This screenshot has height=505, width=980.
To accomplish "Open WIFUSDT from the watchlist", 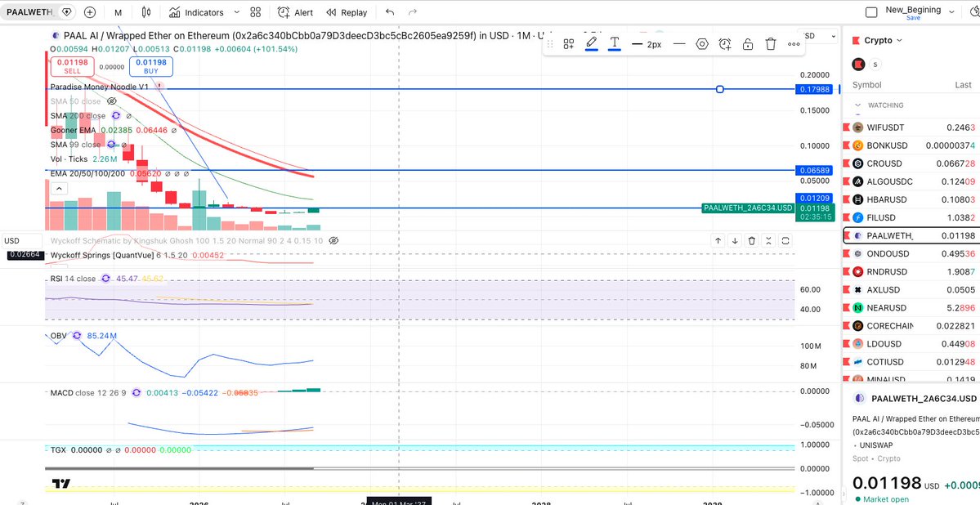I will [x=911, y=127].
